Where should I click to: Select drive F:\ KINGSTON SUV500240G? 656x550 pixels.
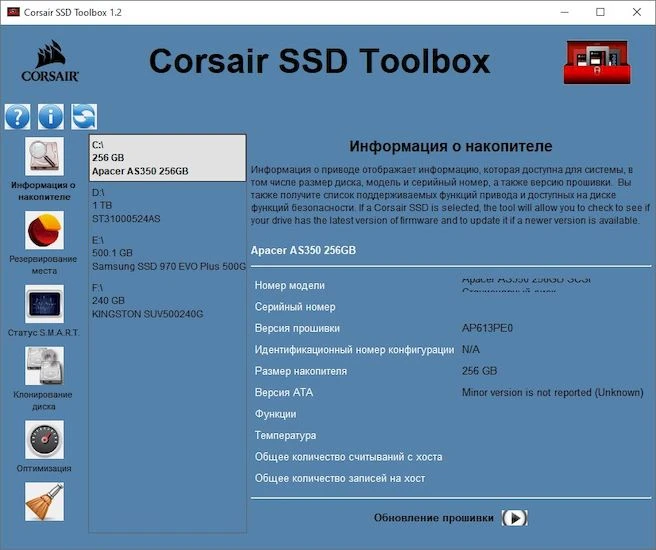click(167, 300)
